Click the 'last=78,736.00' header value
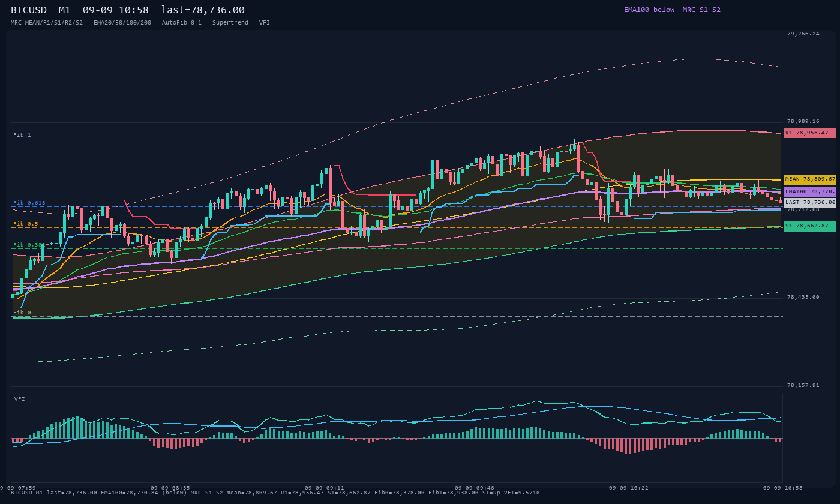 coord(203,10)
